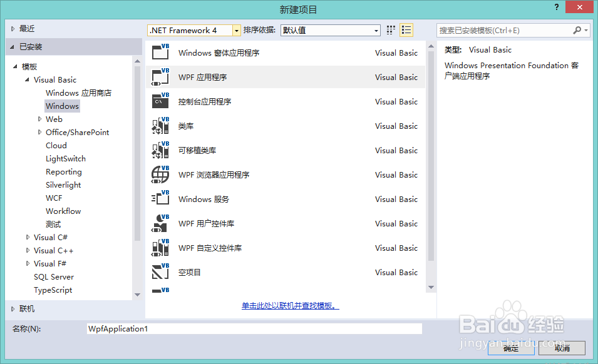The image size is (598, 364).
Task: Click the tree panel scrollbar down arrow
Action: click(x=138, y=295)
